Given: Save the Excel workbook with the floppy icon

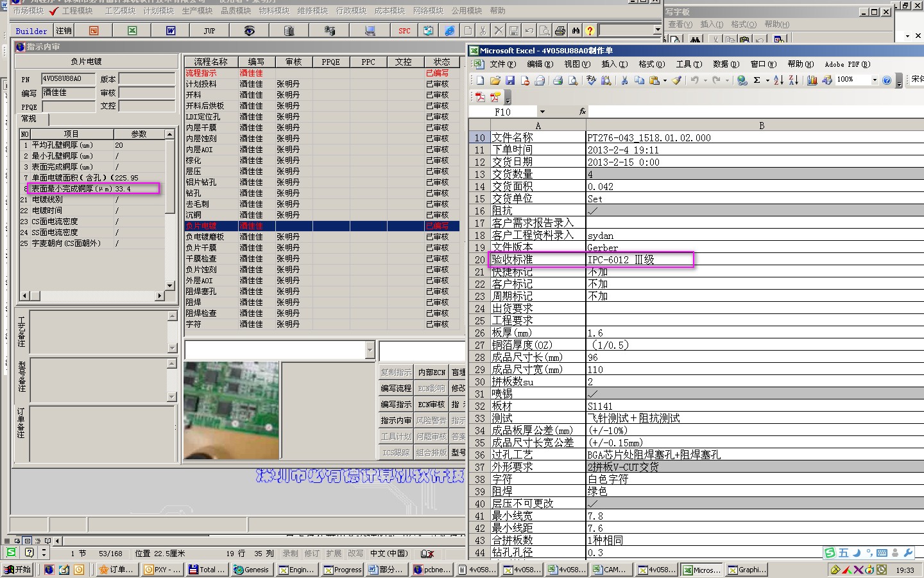Looking at the screenshot, I should [509, 80].
